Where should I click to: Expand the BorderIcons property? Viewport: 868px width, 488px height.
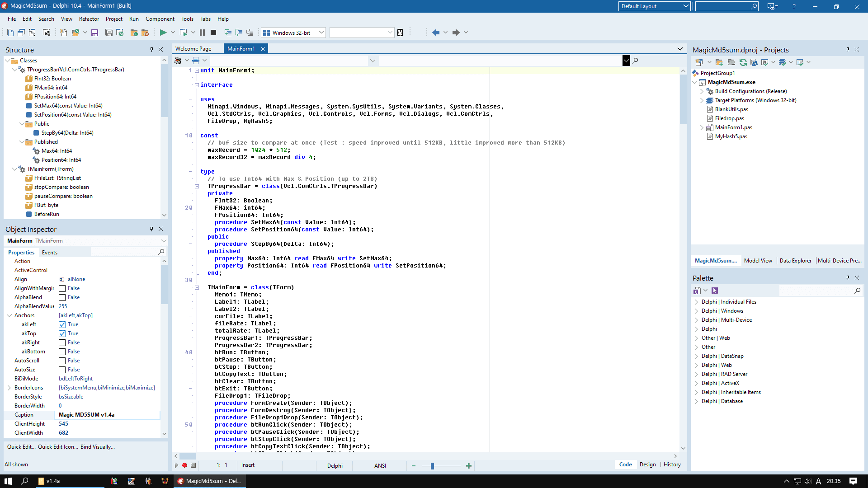point(9,388)
